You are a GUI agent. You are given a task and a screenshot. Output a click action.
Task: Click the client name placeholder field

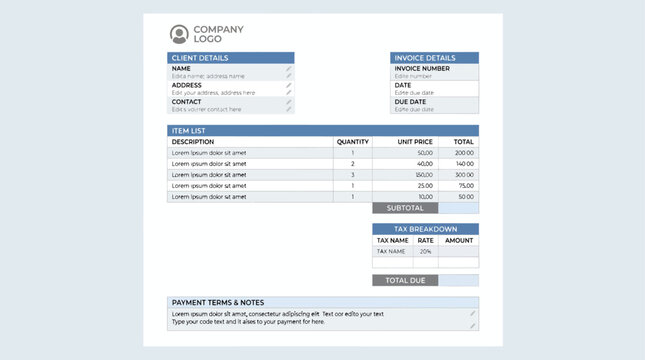208,76
